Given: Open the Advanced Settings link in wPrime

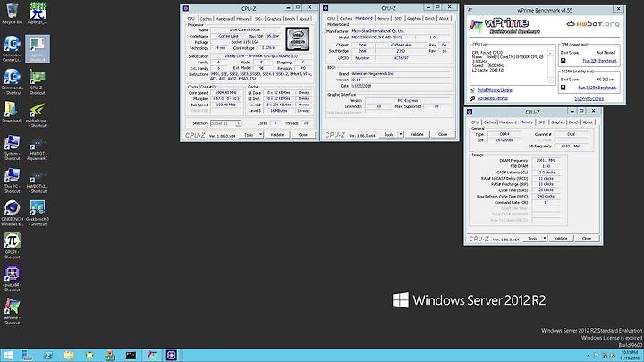Looking at the screenshot, I should [x=493, y=98].
